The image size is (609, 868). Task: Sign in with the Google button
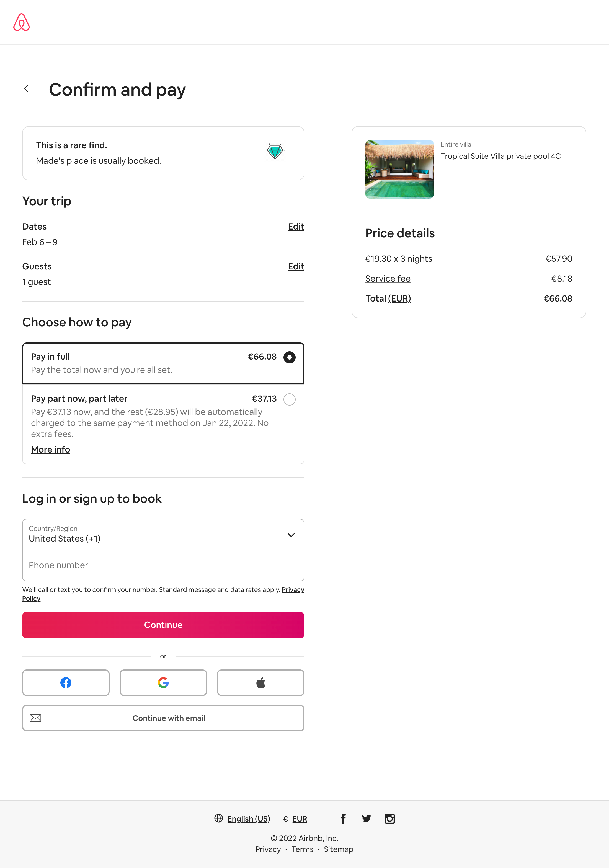163,682
